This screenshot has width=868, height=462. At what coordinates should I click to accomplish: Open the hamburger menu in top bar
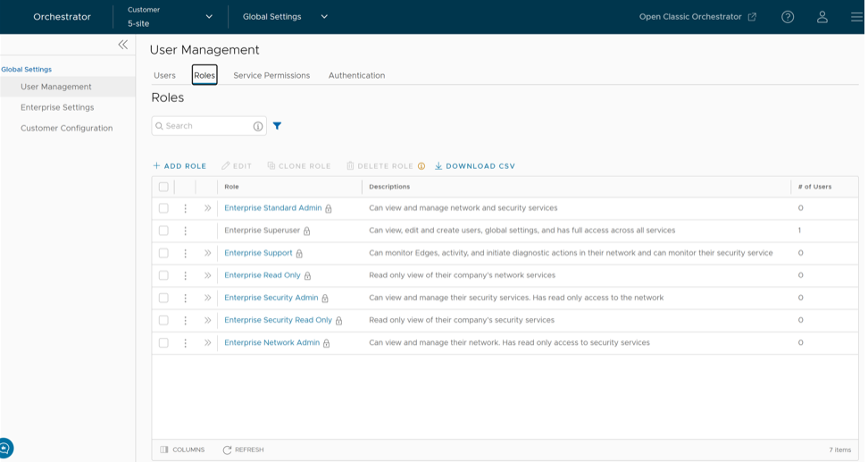[x=855, y=17]
